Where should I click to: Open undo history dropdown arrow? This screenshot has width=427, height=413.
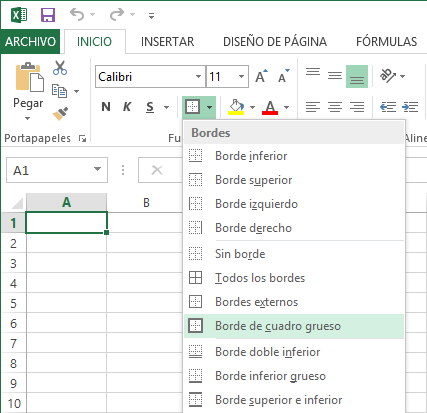(92, 14)
